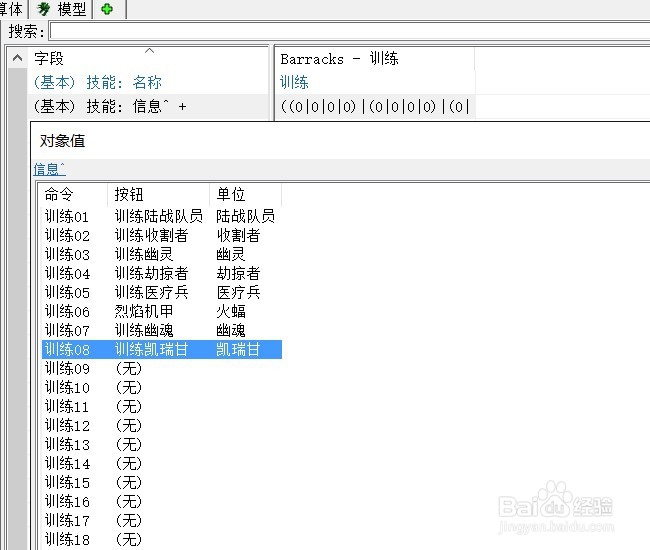Select the 训练09 command row
The width and height of the screenshot is (650, 550).
67,369
